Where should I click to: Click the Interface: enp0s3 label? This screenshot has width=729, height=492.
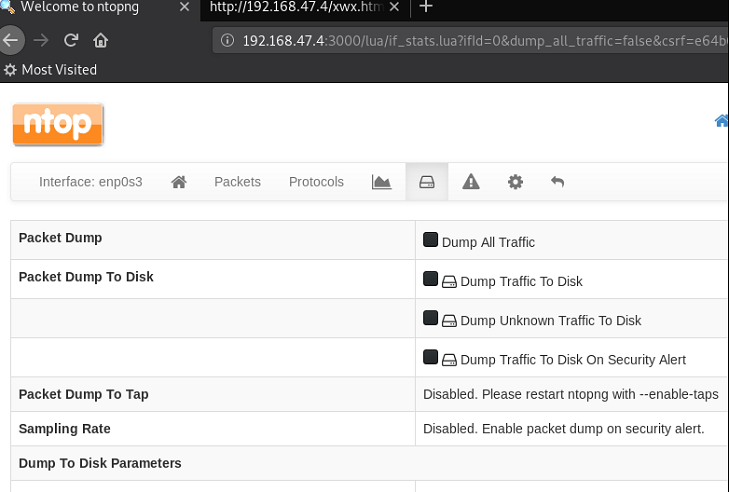tap(91, 182)
